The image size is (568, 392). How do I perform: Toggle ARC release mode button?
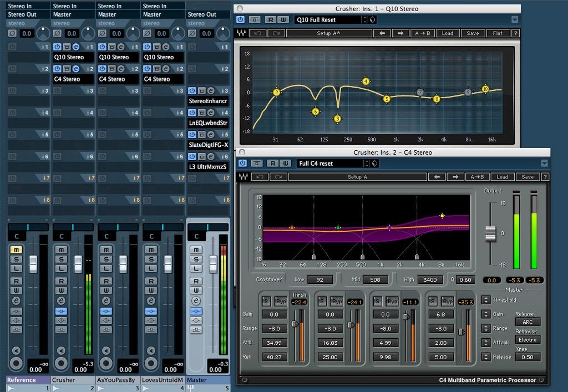(528, 322)
